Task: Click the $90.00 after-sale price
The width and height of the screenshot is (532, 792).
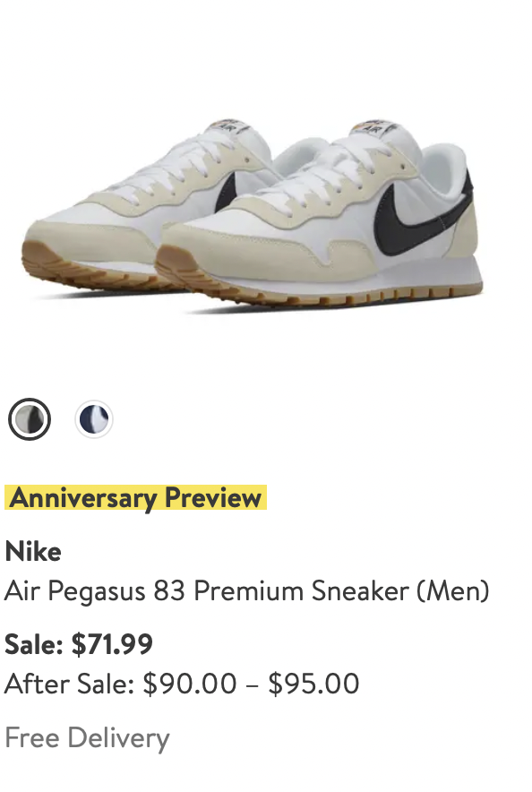Action: click(190, 684)
